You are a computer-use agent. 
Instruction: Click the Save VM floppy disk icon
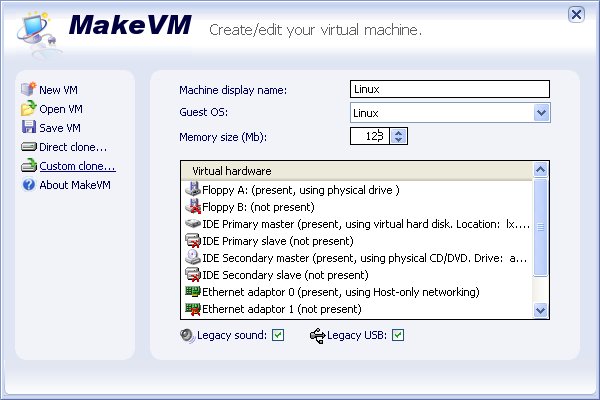point(28,127)
